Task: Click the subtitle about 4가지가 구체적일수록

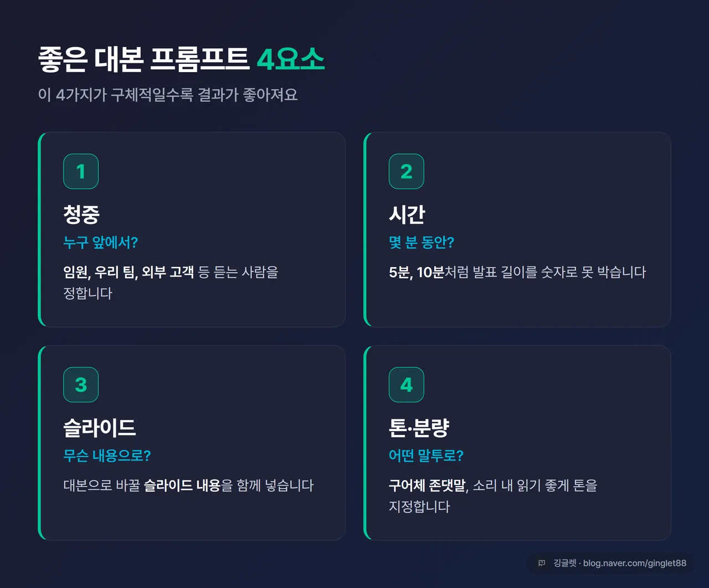Action: 168,95
